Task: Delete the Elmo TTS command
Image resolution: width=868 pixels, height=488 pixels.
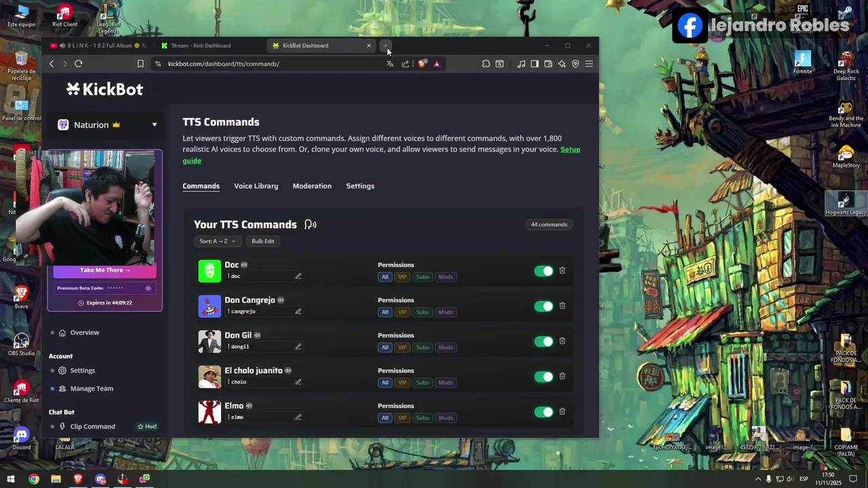Action: point(562,411)
